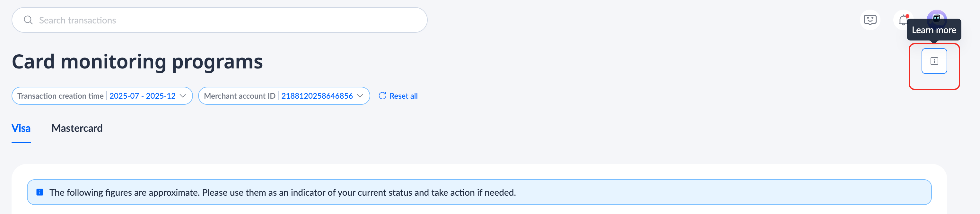980x214 pixels.
Task: Click the blue info icon in the banner
Action: click(39, 192)
